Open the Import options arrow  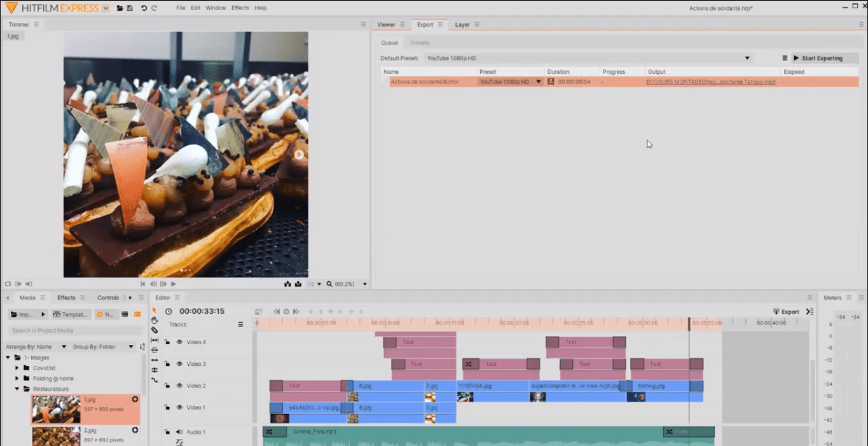43,314
